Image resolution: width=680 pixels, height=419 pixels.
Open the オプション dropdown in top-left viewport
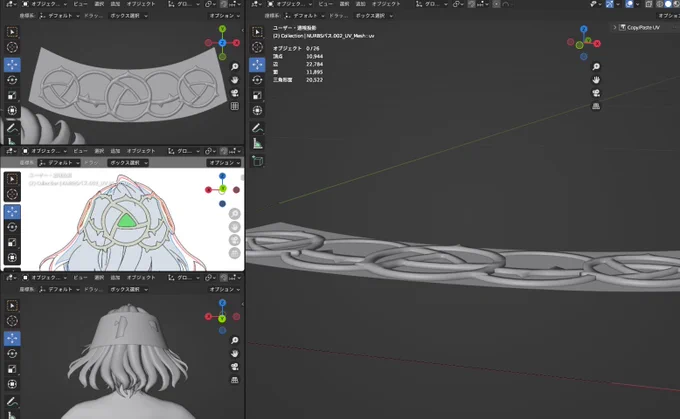(x=225, y=16)
